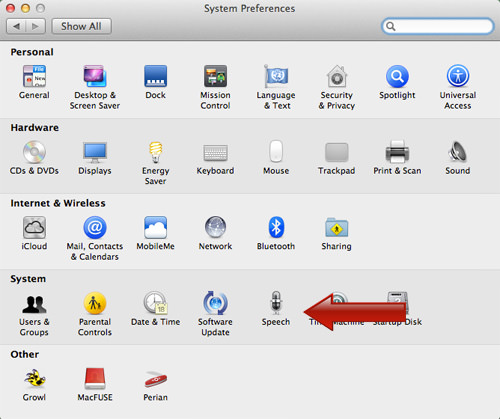Image resolution: width=500 pixels, height=419 pixels.
Task: Close the System Preferences window
Action: point(11,8)
